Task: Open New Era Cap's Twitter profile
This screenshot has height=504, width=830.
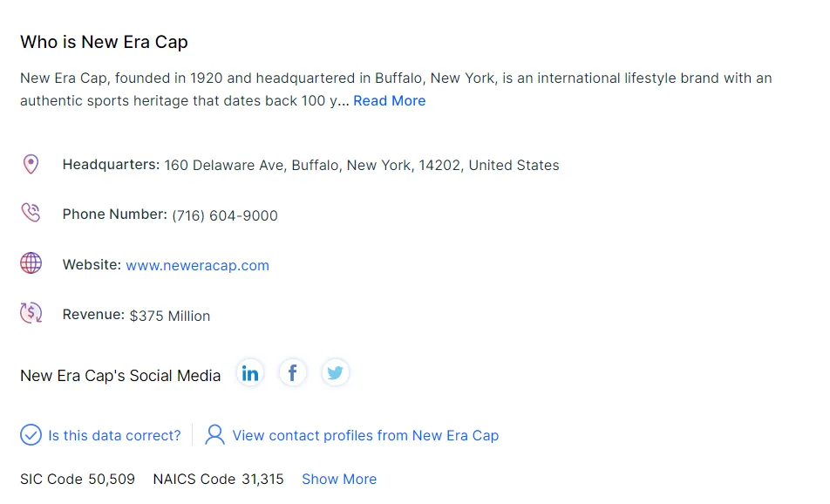Action: point(335,374)
